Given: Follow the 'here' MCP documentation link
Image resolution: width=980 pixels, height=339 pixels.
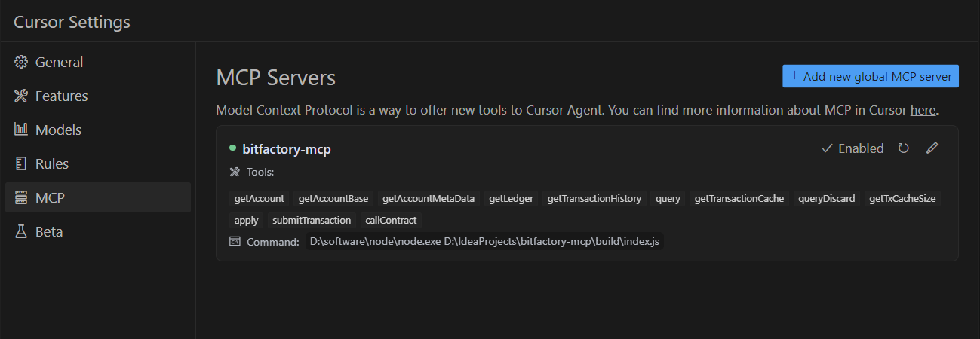Looking at the screenshot, I should click(x=923, y=110).
